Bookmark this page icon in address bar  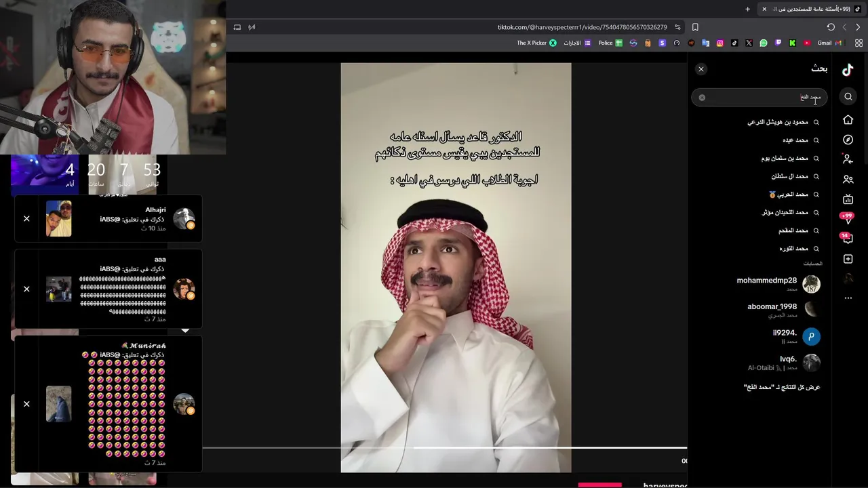pyautogui.click(x=695, y=27)
